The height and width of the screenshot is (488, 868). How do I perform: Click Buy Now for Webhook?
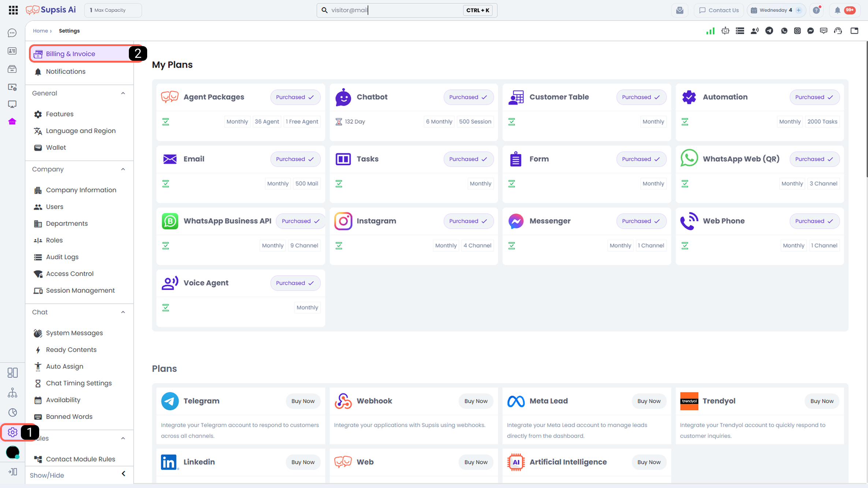[476, 401]
